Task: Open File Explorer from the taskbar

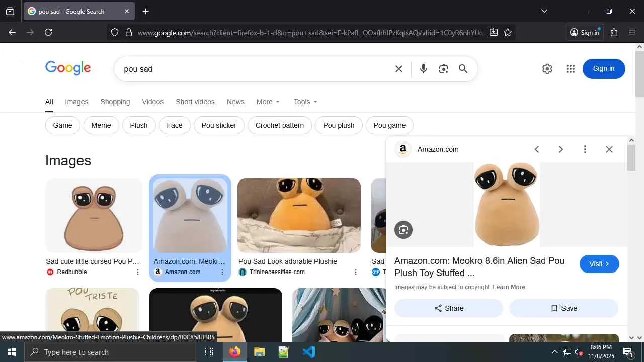Action: click(x=259, y=352)
